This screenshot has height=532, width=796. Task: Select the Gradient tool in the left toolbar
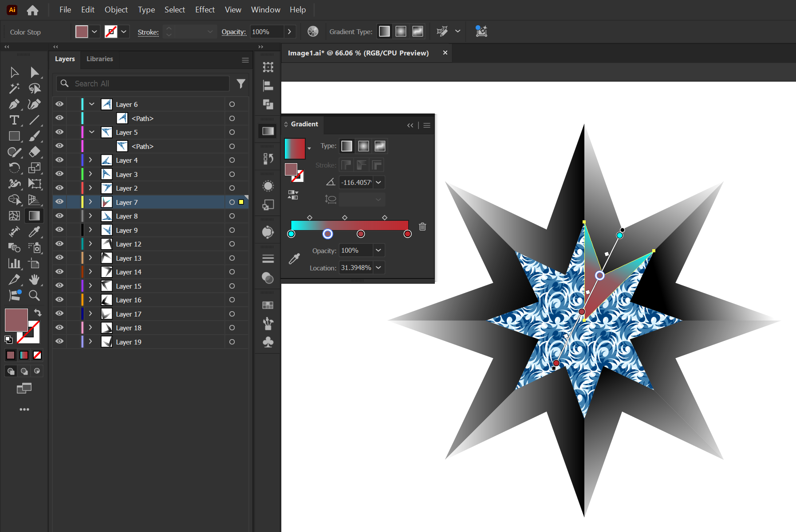[x=34, y=215]
